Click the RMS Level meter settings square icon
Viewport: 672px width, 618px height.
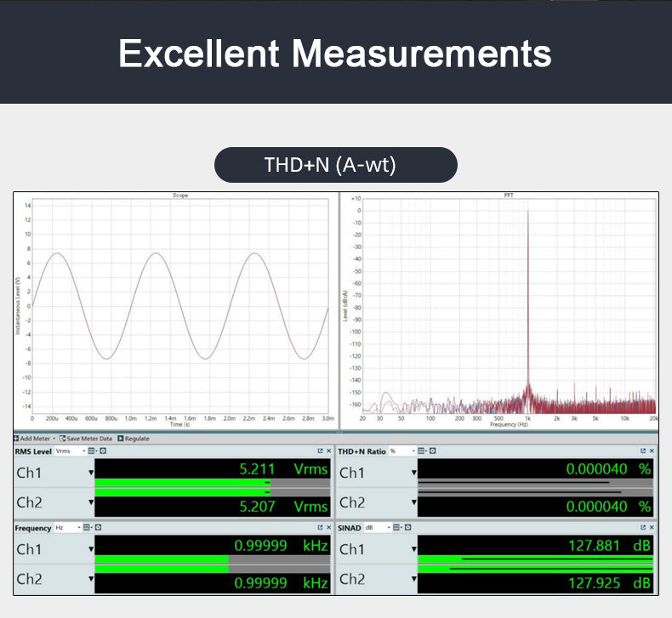[101, 451]
